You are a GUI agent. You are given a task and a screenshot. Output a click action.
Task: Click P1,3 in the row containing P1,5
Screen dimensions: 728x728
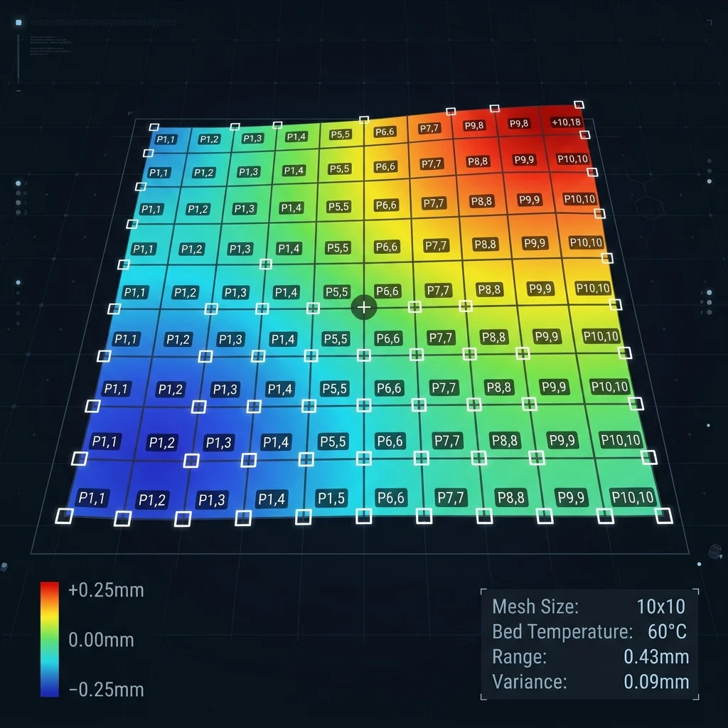point(212,500)
